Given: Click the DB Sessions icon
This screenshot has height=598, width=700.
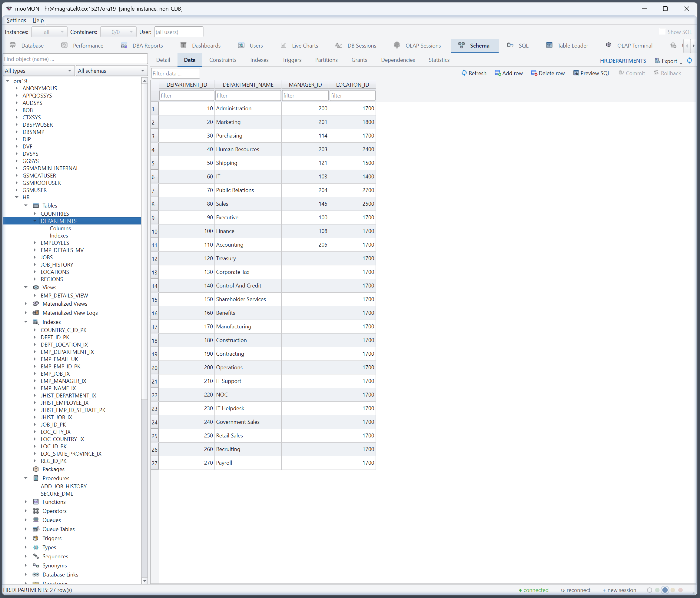Looking at the screenshot, I should click(339, 45).
